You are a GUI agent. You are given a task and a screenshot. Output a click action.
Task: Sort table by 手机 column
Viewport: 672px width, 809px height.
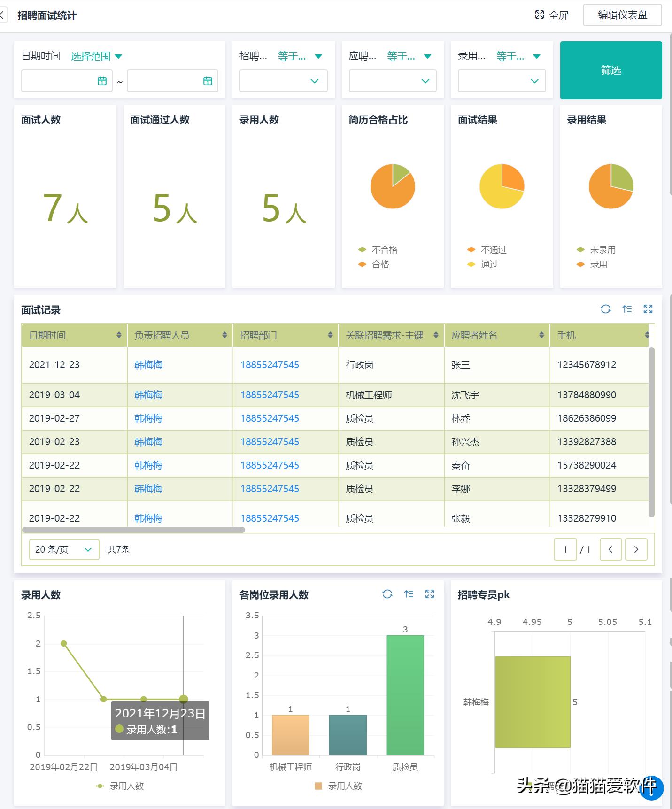[x=647, y=335]
